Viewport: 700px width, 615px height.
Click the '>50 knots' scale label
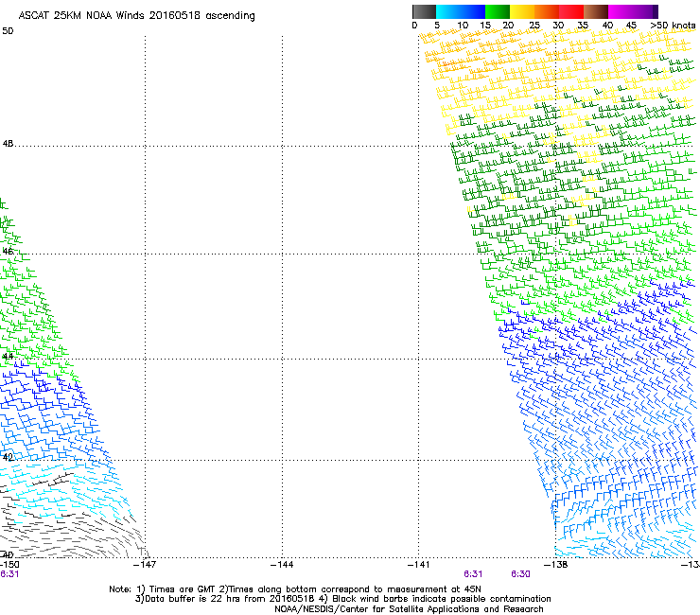pos(673,26)
